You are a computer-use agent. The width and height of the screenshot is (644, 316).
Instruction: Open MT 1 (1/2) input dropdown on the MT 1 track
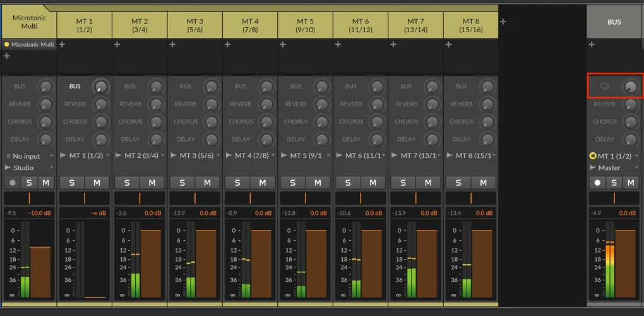85,155
